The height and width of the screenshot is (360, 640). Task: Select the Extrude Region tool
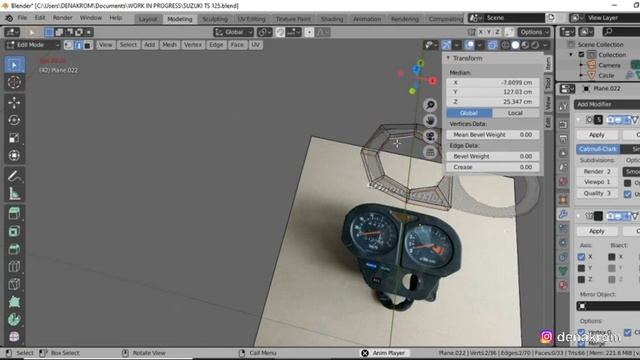click(14, 213)
